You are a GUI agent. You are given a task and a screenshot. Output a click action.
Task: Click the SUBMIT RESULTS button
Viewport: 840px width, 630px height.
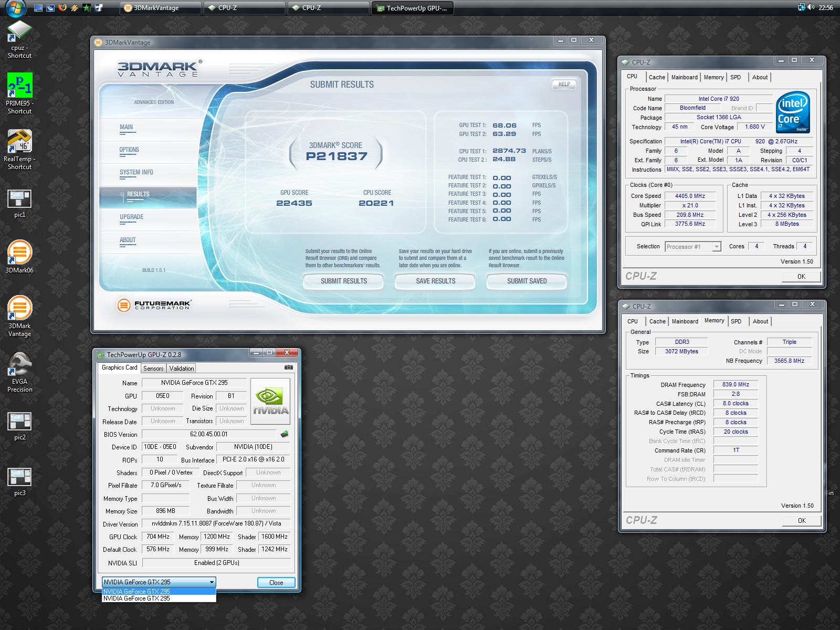344,281
